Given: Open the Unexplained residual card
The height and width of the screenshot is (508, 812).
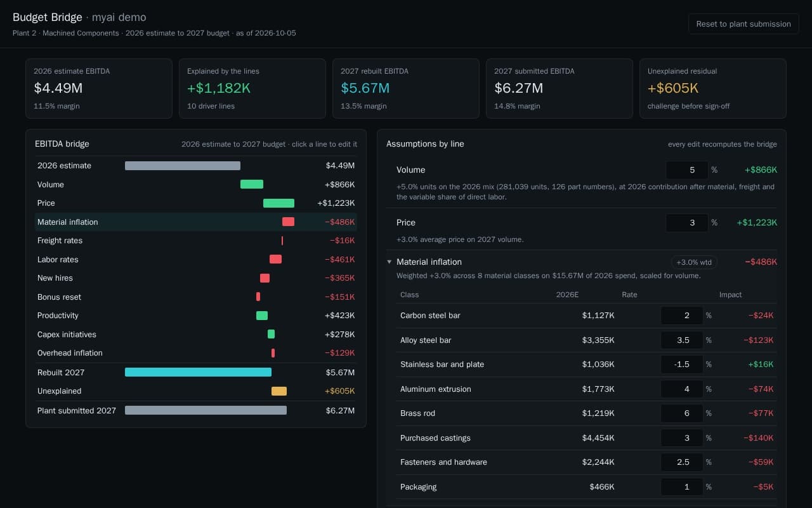Looking at the screenshot, I should [713, 89].
